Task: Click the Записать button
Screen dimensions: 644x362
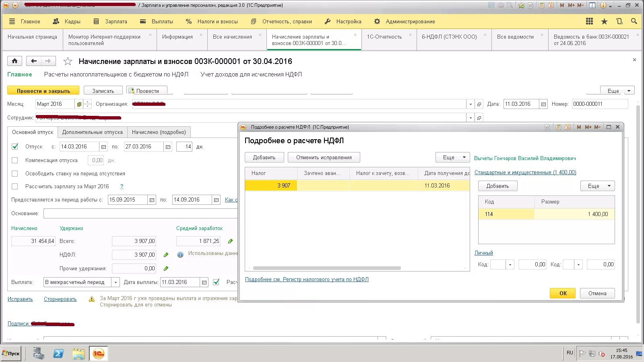Action: tap(103, 91)
